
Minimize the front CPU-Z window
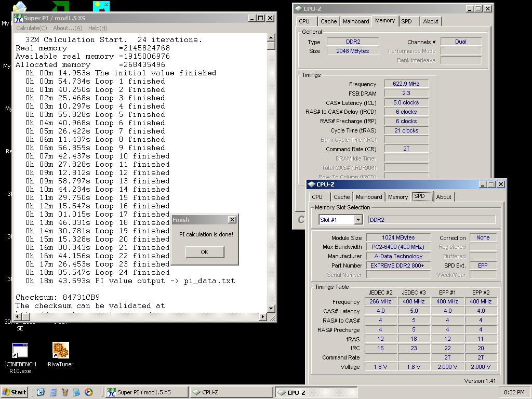tap(483, 184)
